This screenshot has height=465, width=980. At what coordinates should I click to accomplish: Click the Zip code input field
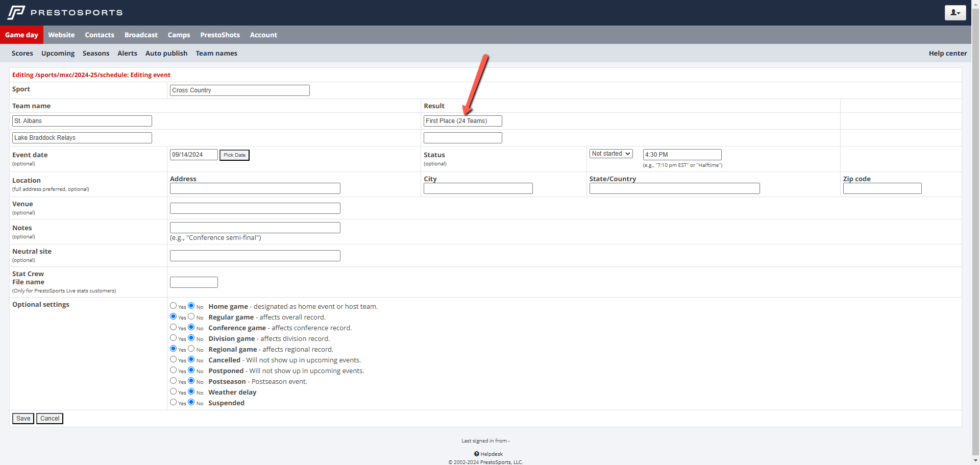pyautogui.click(x=882, y=188)
